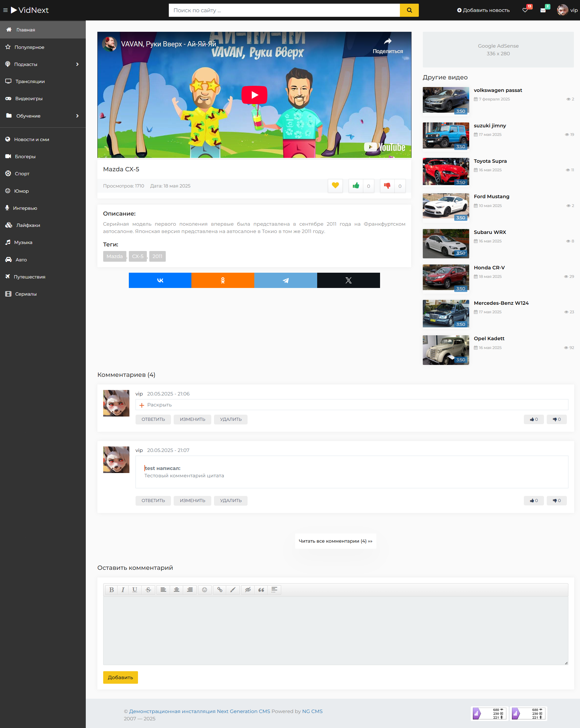This screenshot has height=728, width=580.
Task: Click УДАЛИТЬ on the 21:06 comment
Action: coord(230,419)
